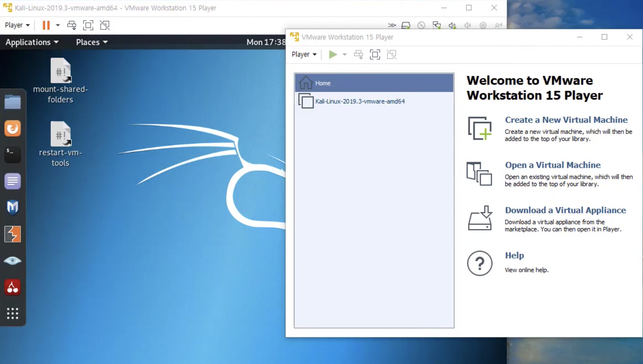Launch Terminal from the Kali dock
The image size is (643, 364).
[13, 155]
